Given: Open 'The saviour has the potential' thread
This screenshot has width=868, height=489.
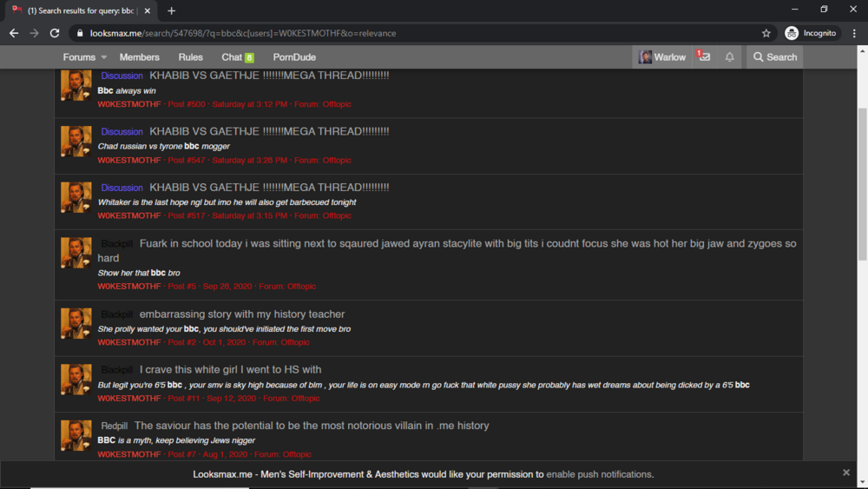Looking at the screenshot, I should (312, 426).
